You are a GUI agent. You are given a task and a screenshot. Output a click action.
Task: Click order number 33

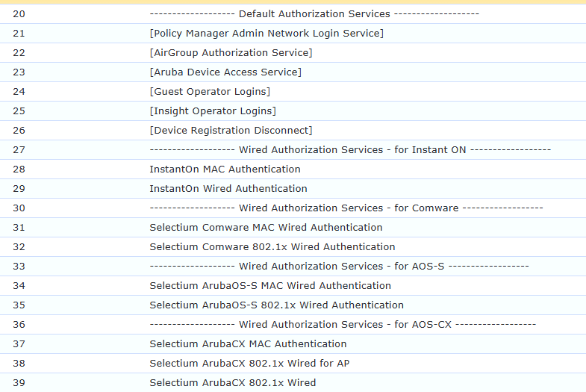(x=19, y=267)
